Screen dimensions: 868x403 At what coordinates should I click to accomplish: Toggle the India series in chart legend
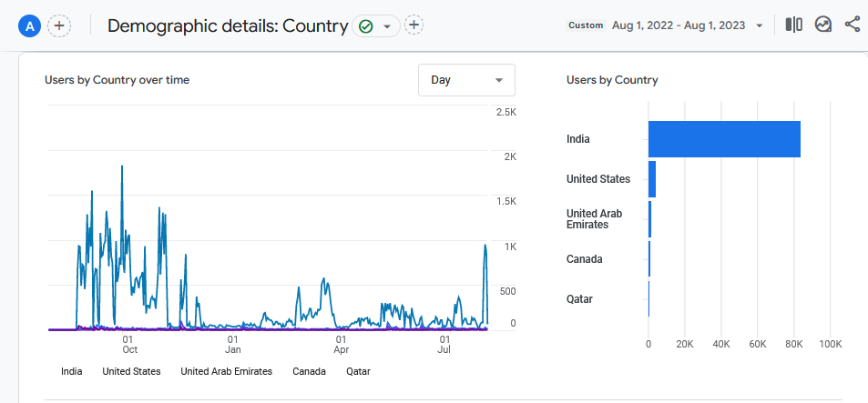[71, 371]
